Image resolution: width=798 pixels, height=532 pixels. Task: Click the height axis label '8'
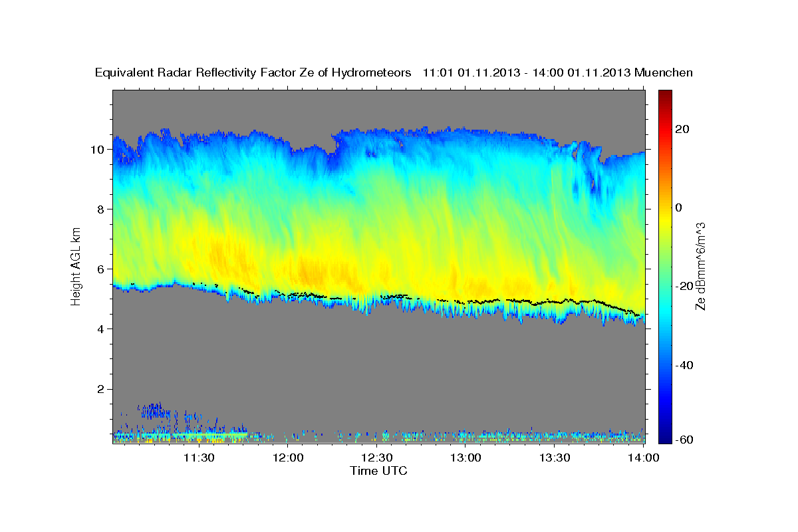tap(101, 209)
